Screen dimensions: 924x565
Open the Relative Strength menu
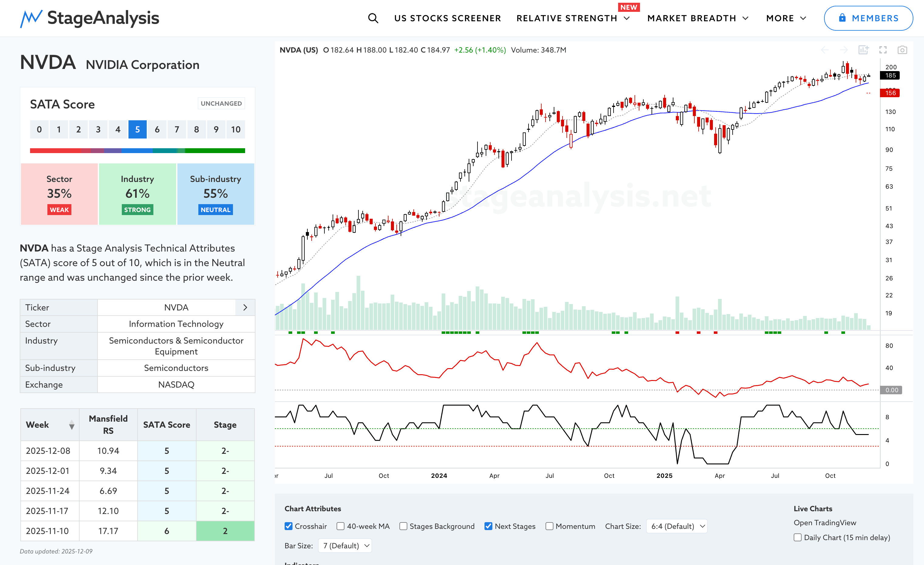coord(573,18)
